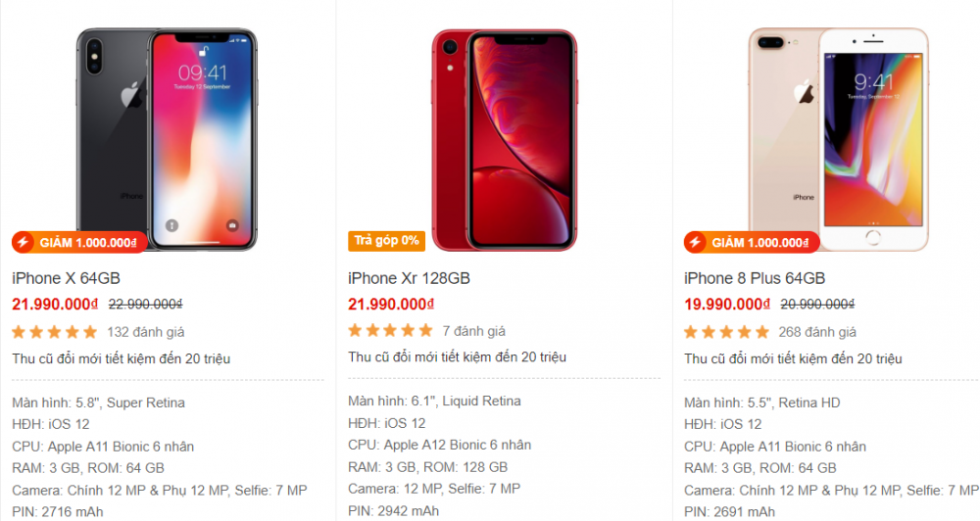Click iPhone X price 21.990.000đ

[55, 305]
